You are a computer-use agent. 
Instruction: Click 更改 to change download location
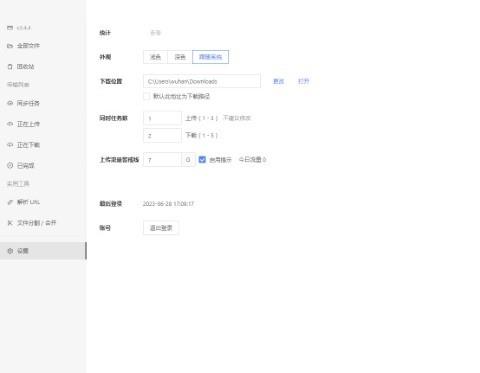point(278,81)
